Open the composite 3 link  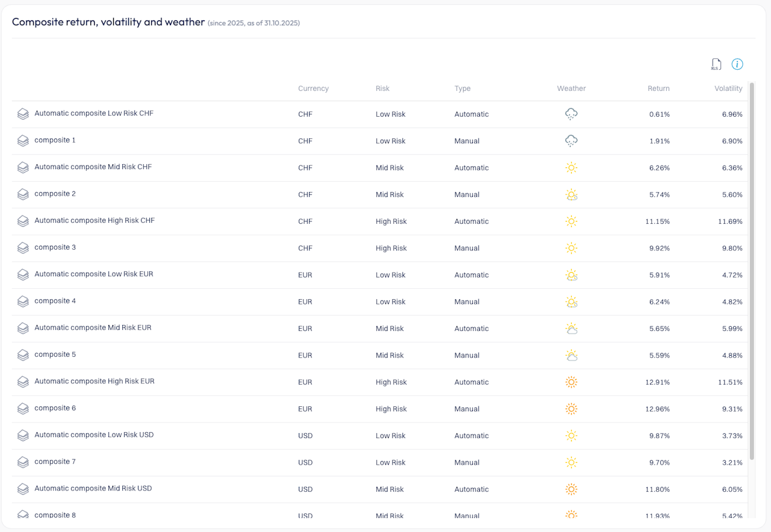tap(55, 247)
